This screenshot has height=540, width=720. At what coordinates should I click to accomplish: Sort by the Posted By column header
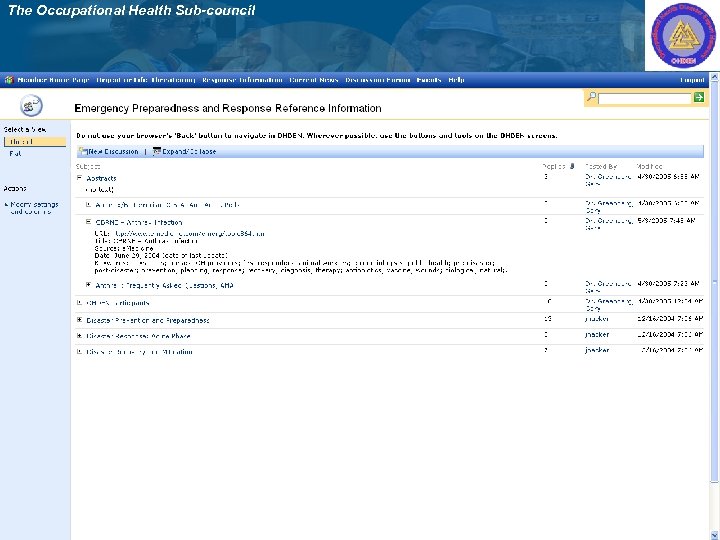tap(601, 166)
